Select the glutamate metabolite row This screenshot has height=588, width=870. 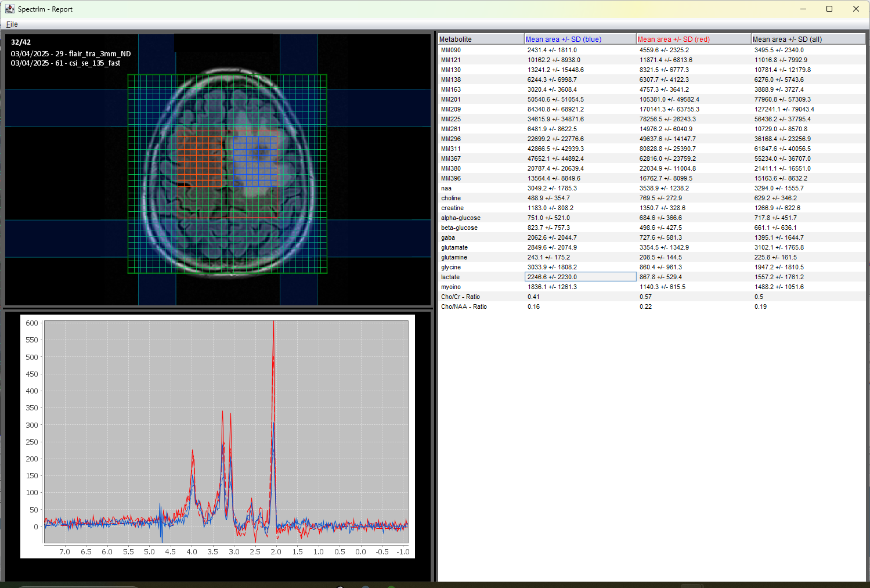(x=652, y=247)
